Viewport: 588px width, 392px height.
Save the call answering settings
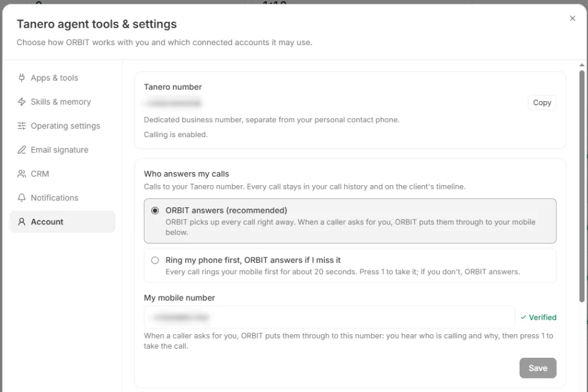(538, 368)
